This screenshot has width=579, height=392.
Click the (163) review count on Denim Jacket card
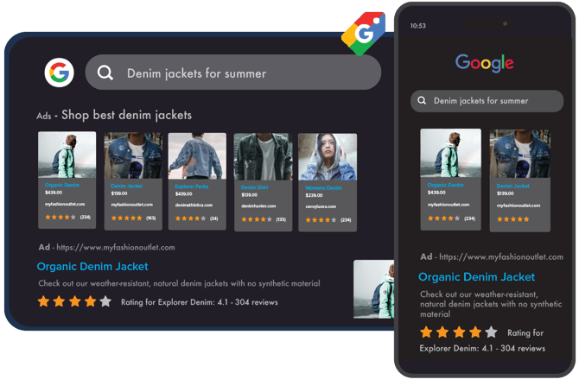(150, 218)
